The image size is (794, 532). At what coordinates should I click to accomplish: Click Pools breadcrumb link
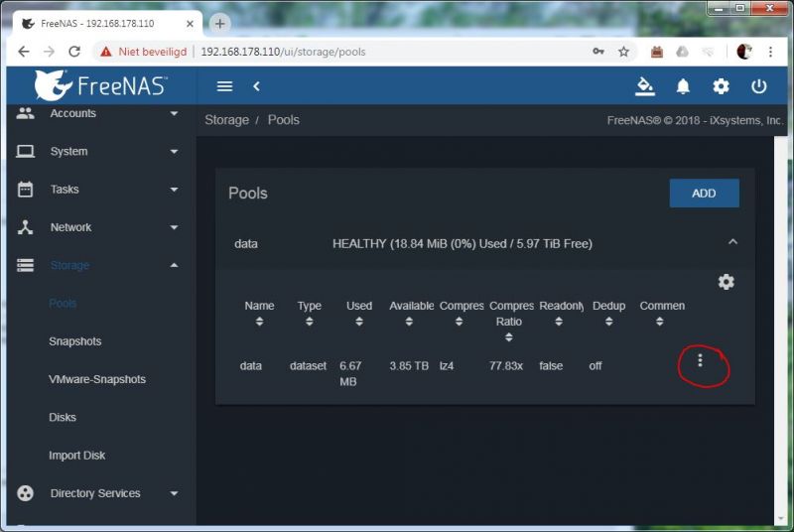point(284,120)
